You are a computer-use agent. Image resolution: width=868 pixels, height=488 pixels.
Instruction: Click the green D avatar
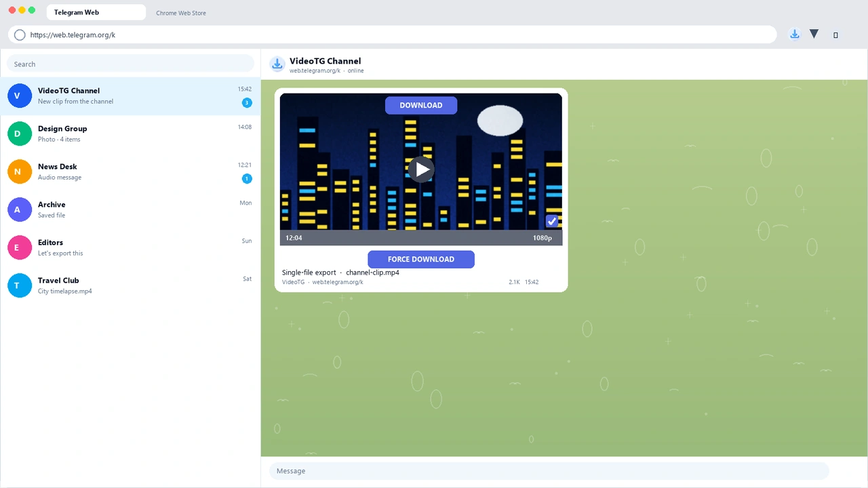pos(20,134)
